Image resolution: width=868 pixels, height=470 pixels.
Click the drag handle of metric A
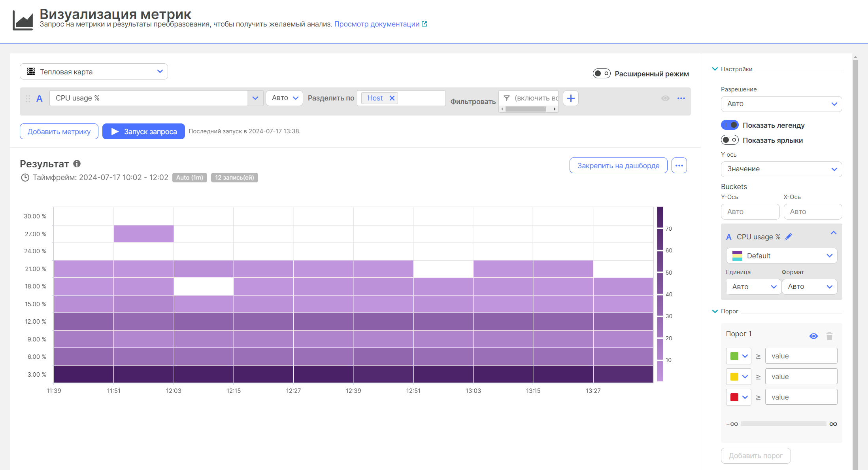28,99
